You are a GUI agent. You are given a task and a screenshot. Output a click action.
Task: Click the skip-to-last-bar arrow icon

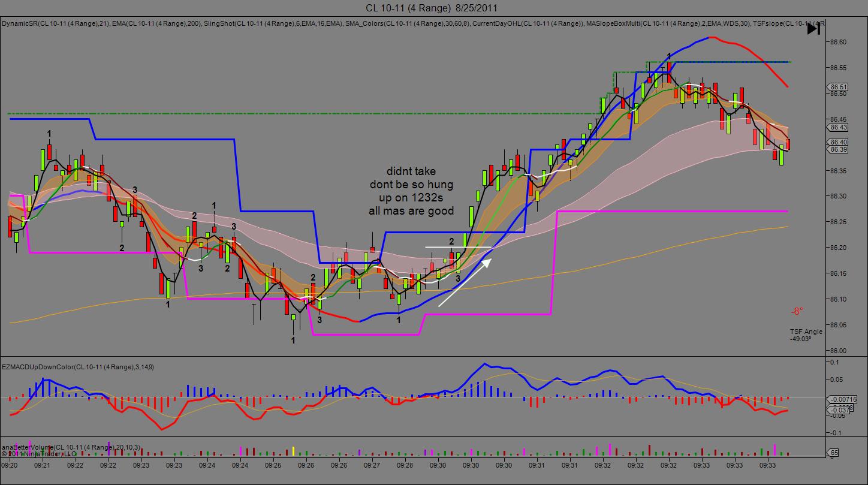813,29
